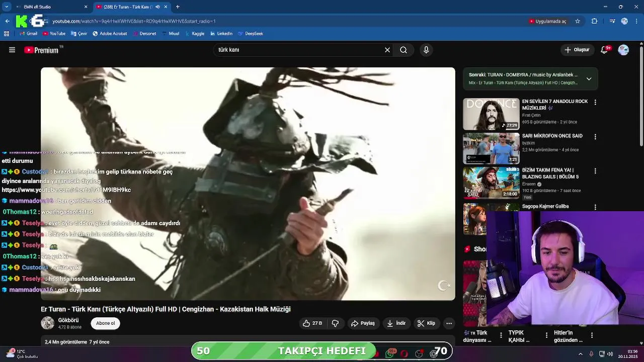Open weather widget showing 12°C

click(x=21, y=354)
